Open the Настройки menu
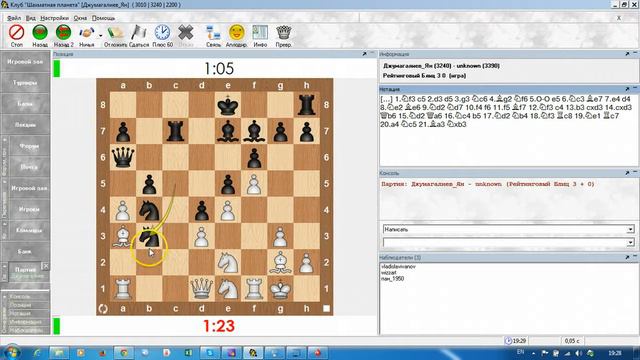640x360 pixels. pyautogui.click(x=55, y=18)
